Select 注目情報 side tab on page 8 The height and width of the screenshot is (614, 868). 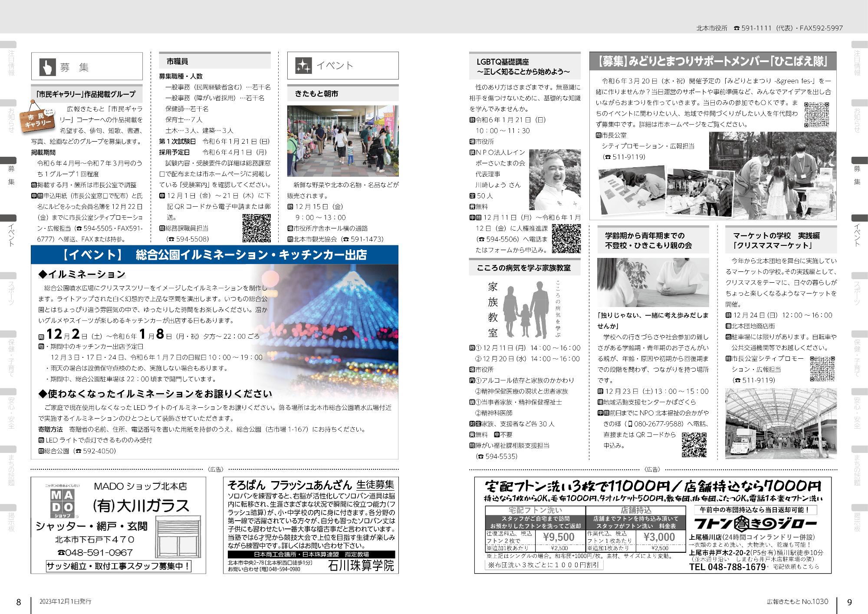pos(8,59)
